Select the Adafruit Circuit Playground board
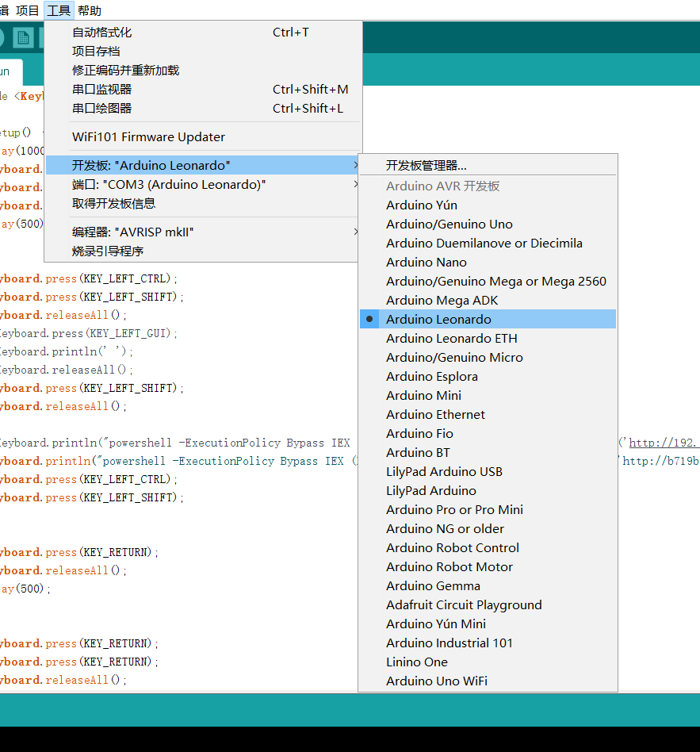700x752 pixels. [x=464, y=604]
